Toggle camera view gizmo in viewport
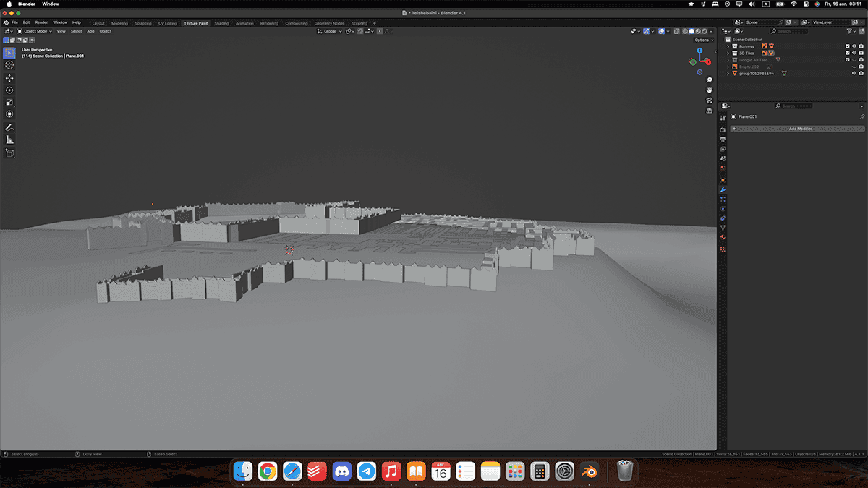868x488 pixels. 710,100
